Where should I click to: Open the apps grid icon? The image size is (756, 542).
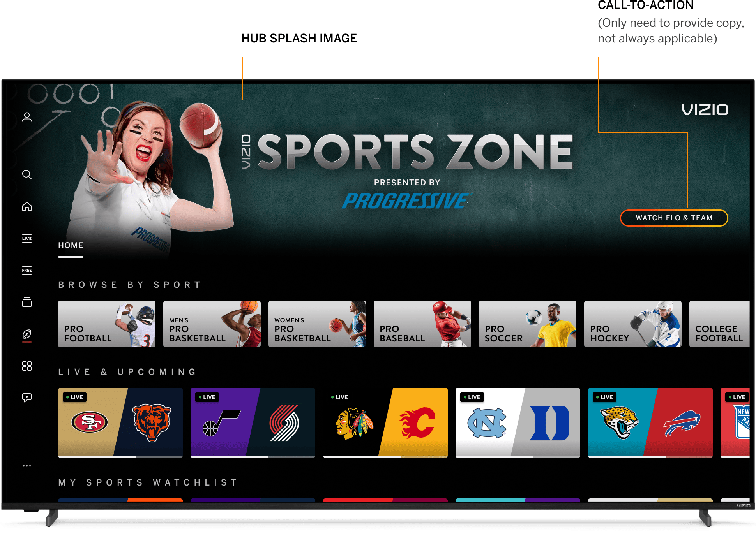(27, 366)
